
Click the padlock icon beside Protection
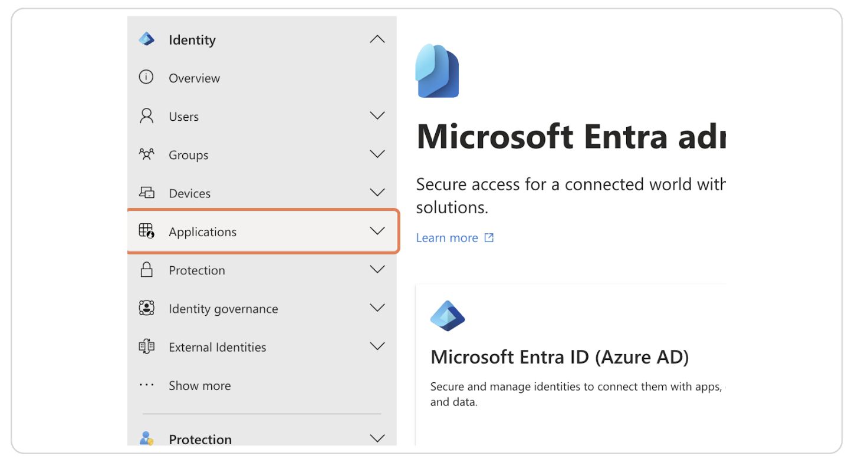tap(146, 270)
